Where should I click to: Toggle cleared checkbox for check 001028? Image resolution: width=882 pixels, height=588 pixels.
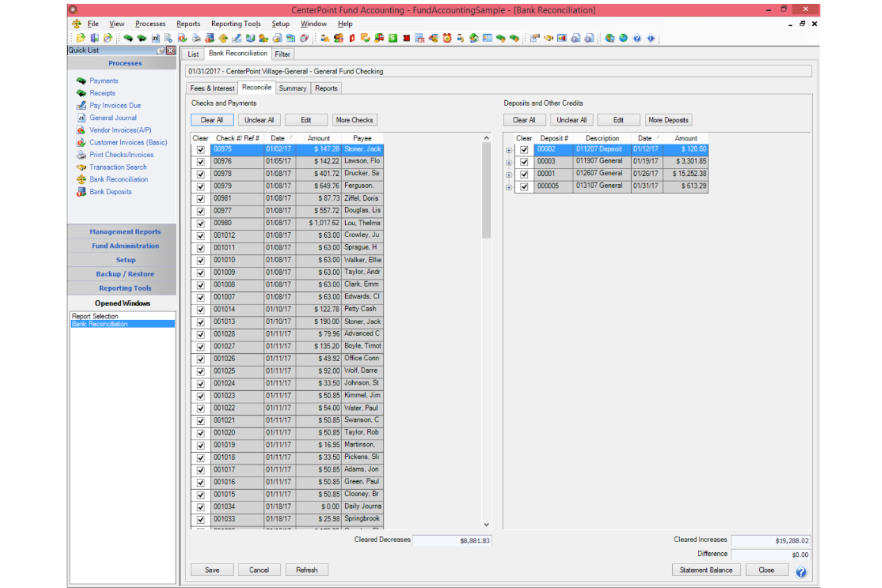coord(201,334)
